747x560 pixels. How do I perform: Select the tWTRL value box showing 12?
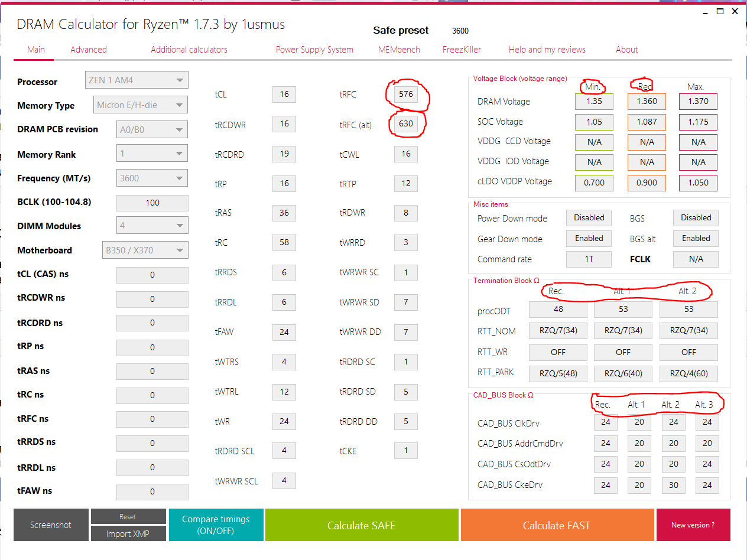click(284, 391)
